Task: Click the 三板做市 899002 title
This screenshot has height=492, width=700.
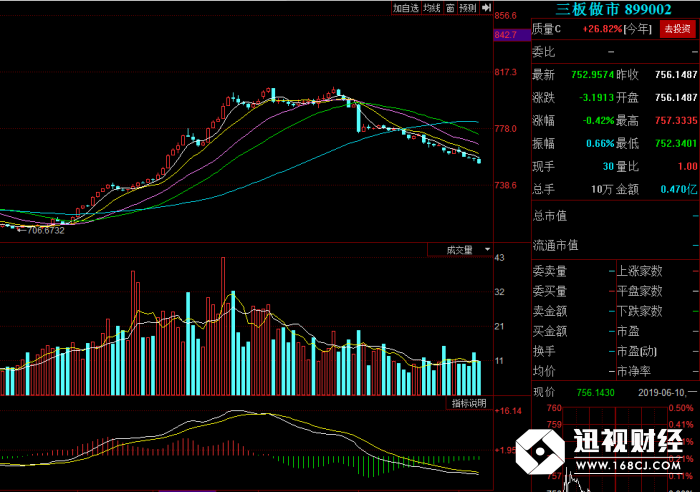Action: [x=613, y=9]
